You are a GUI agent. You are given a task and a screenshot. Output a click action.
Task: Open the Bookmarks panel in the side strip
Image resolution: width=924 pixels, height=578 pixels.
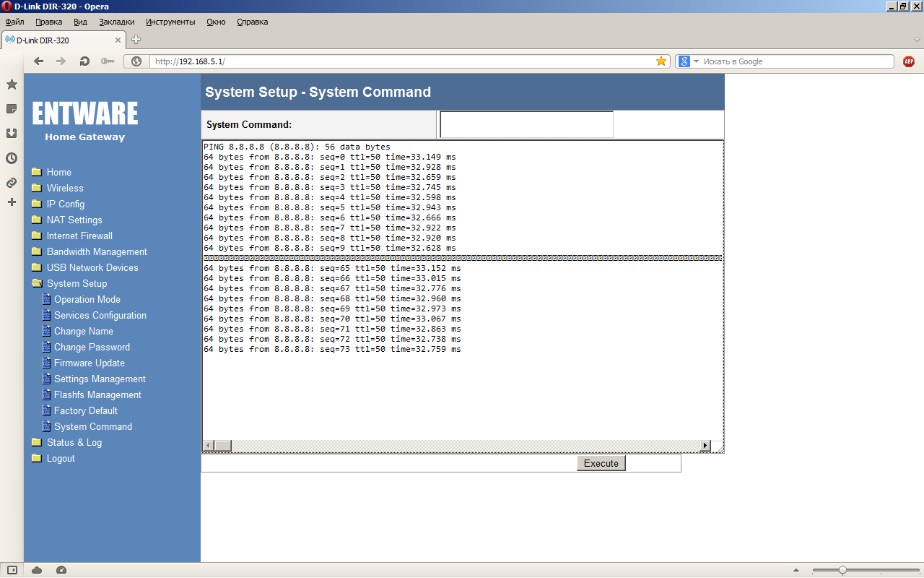coord(12,85)
